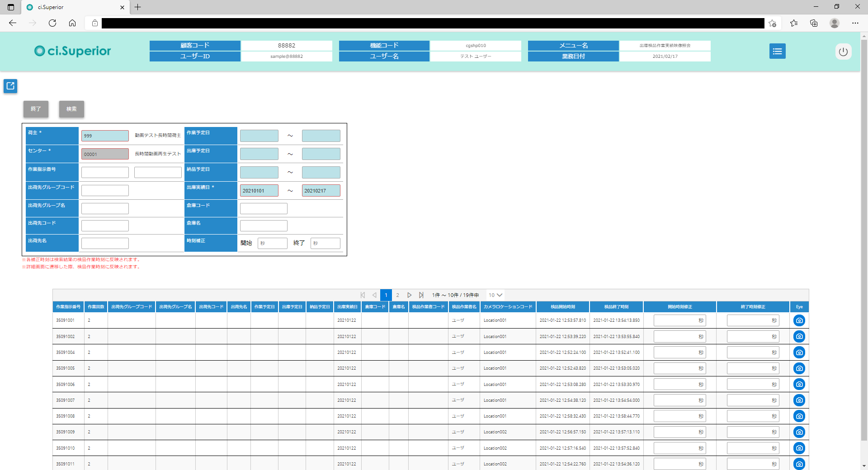Click 出庫実績日 end field 20210217
The height and width of the screenshot is (470, 868).
(321, 190)
